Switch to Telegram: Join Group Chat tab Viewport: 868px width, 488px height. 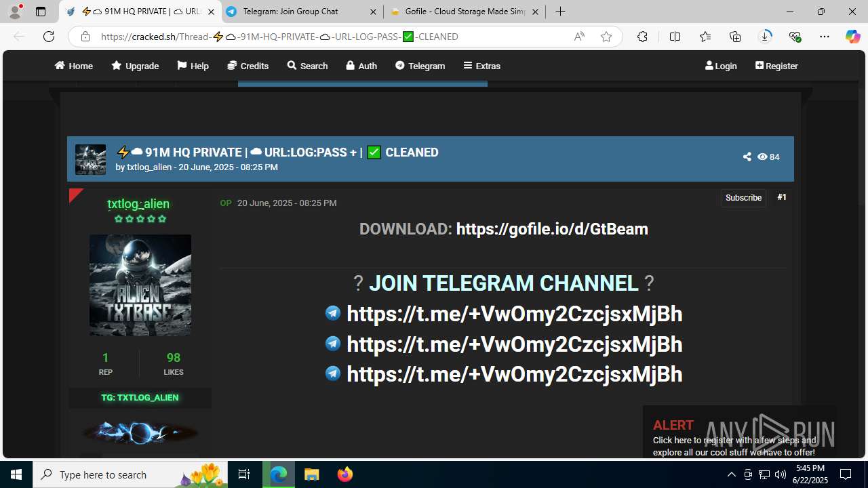[x=302, y=12]
